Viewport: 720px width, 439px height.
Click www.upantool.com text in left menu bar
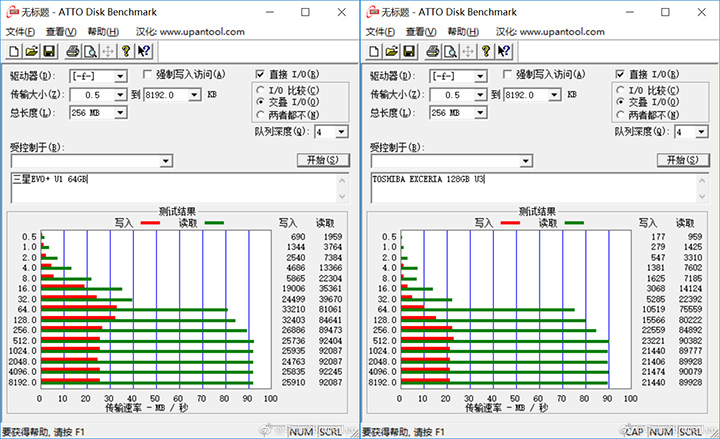202,32
